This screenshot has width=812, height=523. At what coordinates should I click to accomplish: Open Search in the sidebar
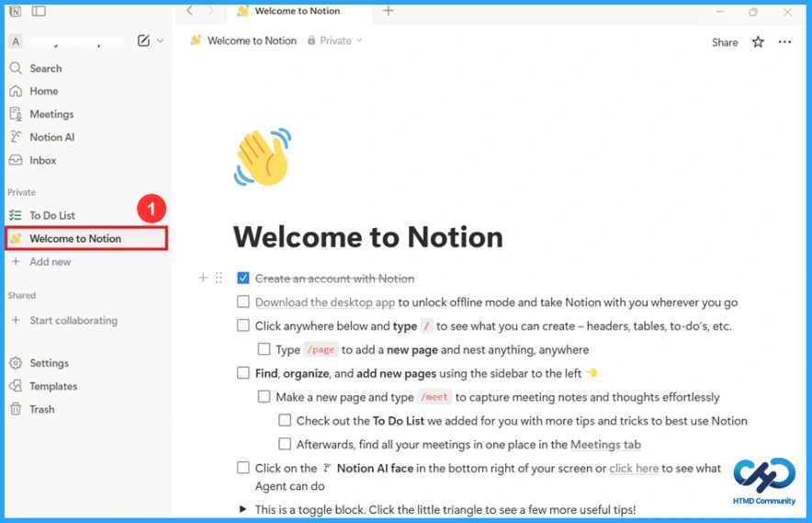46,68
